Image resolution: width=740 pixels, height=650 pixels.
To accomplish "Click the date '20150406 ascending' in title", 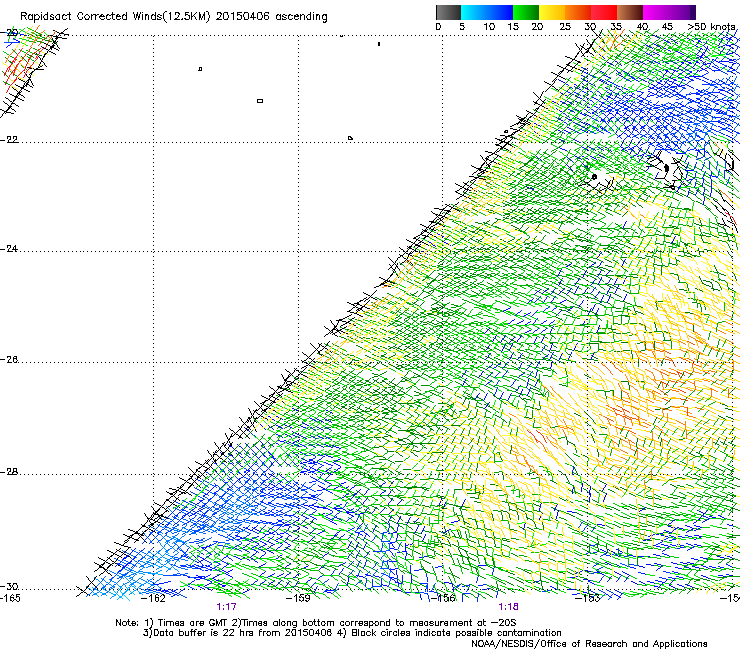I will (x=271, y=17).
